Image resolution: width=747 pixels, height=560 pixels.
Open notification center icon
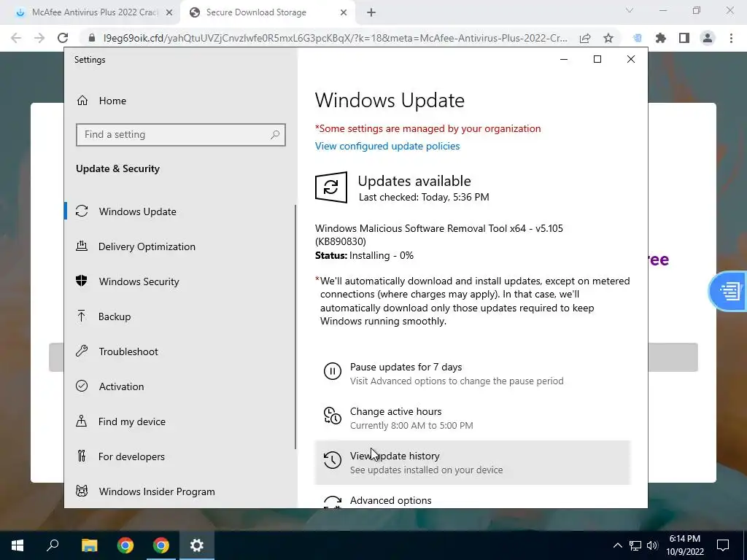[723, 545]
